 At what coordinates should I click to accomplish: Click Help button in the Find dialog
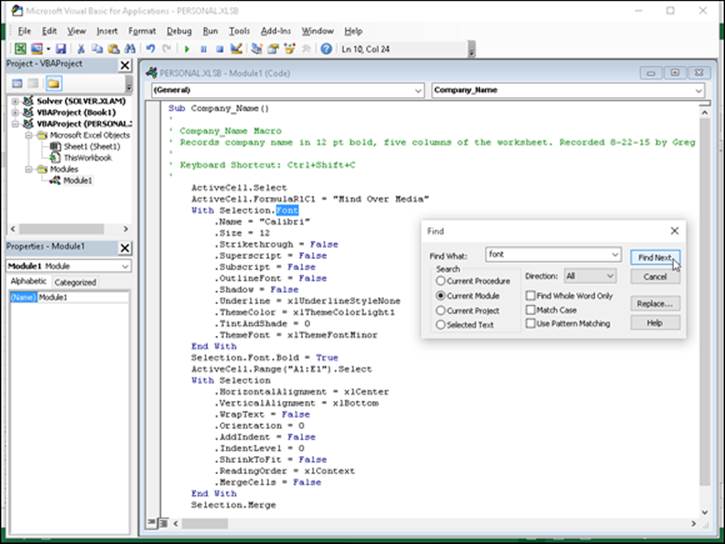(655, 323)
